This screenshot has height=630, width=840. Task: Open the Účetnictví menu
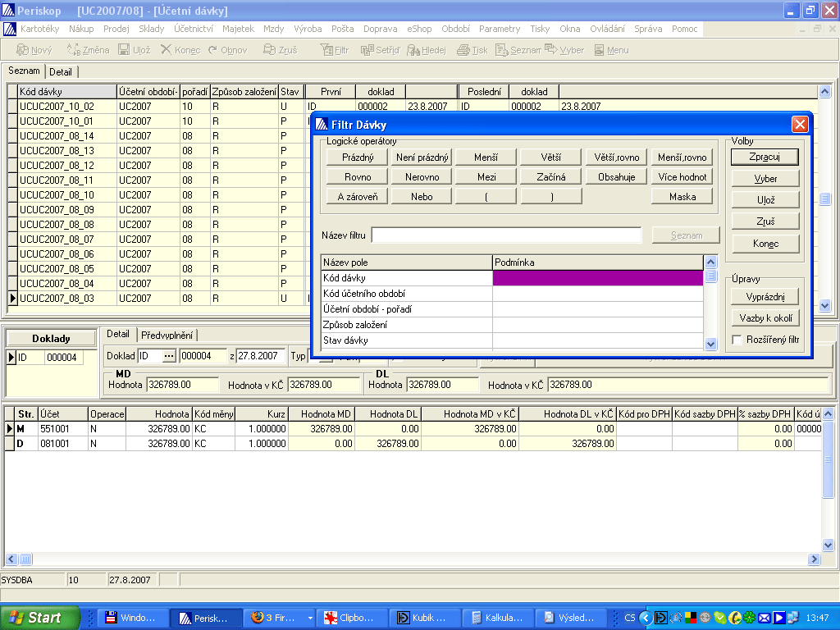[x=194, y=29]
